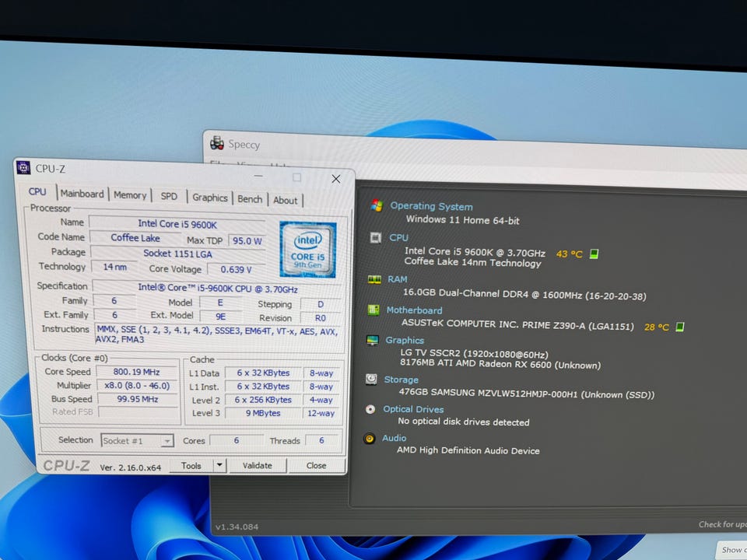Click the Operating System icon in Speccy
This screenshot has height=560, width=747.
click(x=377, y=205)
